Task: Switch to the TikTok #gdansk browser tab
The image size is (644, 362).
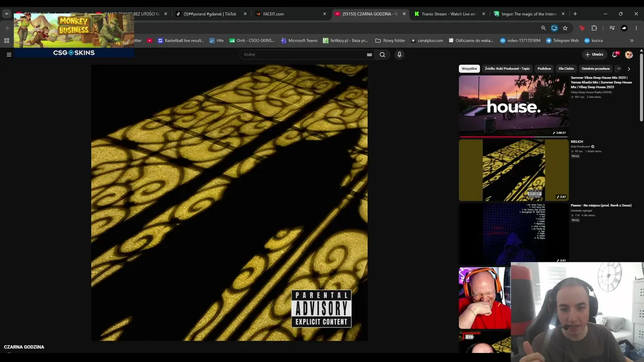Action: pyautogui.click(x=210, y=14)
